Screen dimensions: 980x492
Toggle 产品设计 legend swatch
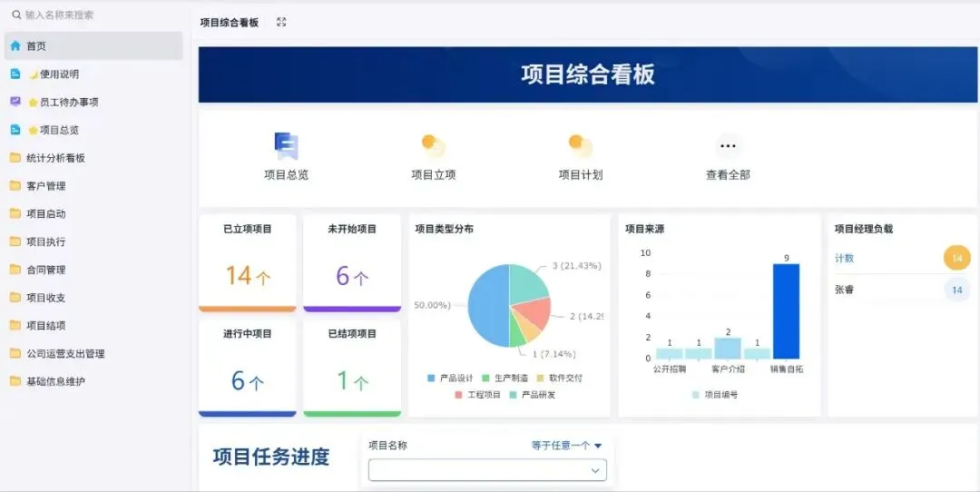(431, 379)
